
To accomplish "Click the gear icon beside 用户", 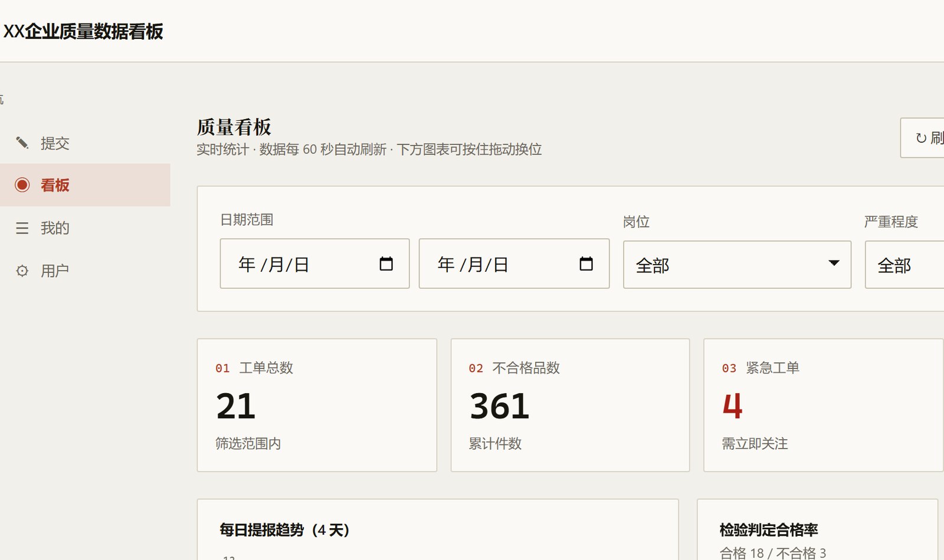I will (22, 271).
